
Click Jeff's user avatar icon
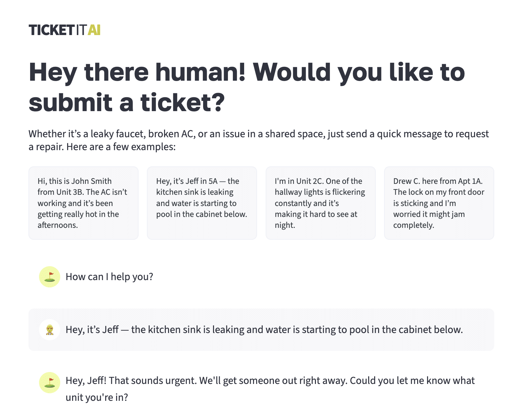(50, 330)
